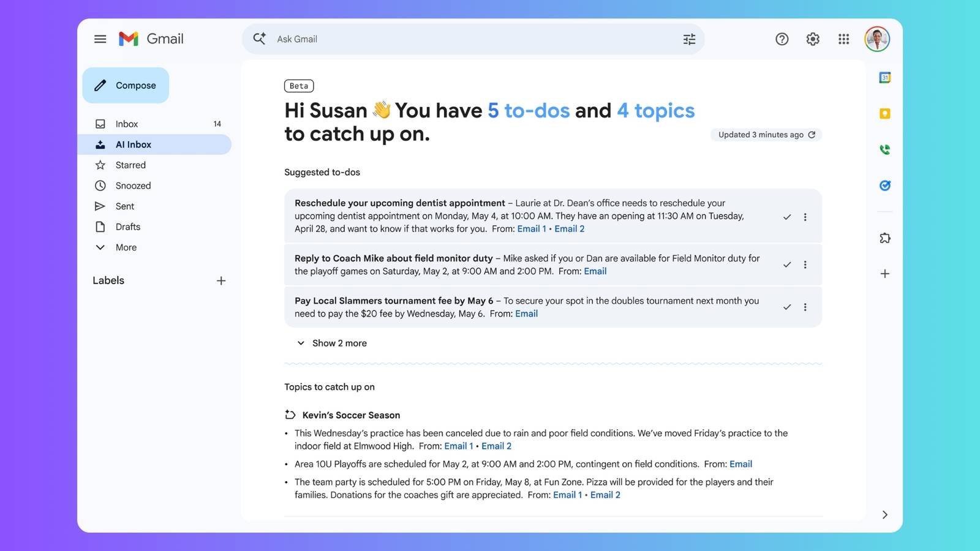980x551 pixels.
Task: Click the Ask Gmail search field
Action: (472, 39)
